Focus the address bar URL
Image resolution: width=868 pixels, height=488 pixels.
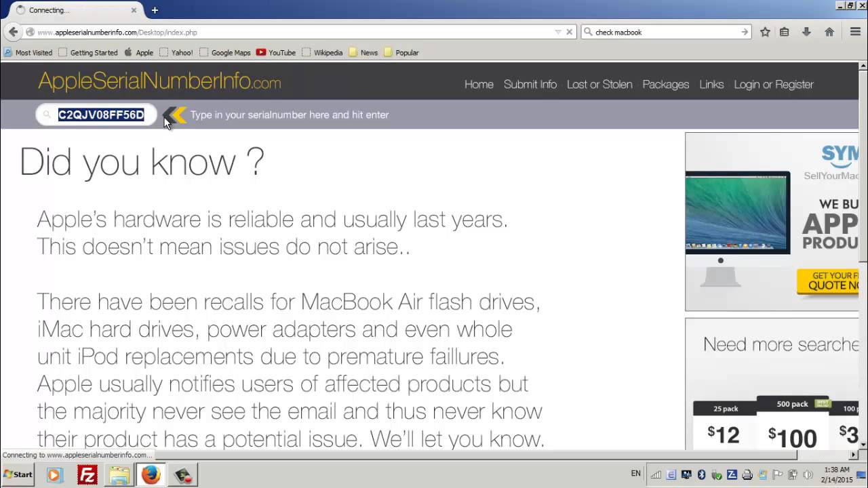(293, 32)
